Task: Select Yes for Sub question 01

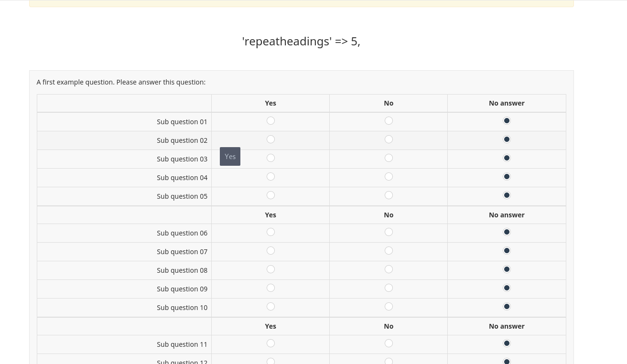Action: tap(270, 121)
